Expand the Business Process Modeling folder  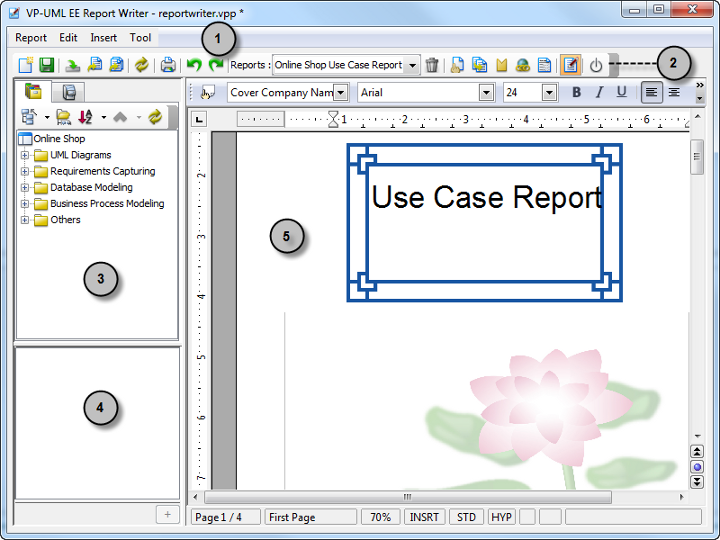coord(25,203)
